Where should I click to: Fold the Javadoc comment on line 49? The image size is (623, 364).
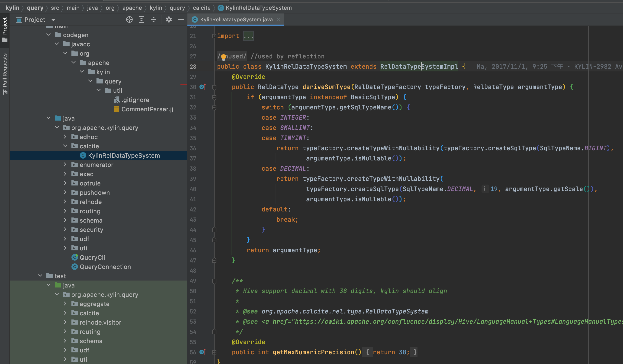pos(214,281)
